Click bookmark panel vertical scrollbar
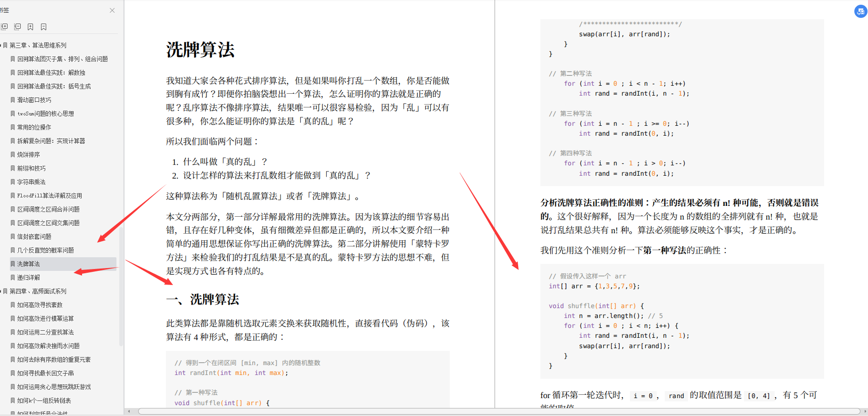Viewport: 868px width, 416px height. coord(121,287)
